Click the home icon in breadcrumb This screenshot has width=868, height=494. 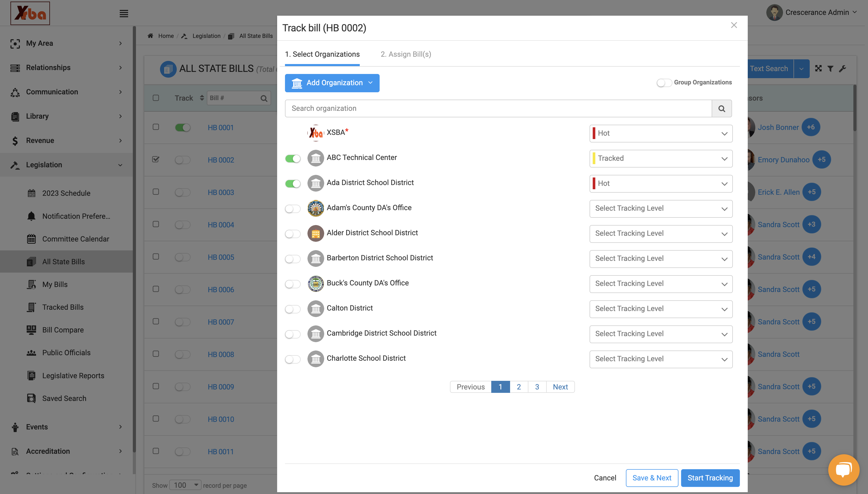(x=150, y=36)
